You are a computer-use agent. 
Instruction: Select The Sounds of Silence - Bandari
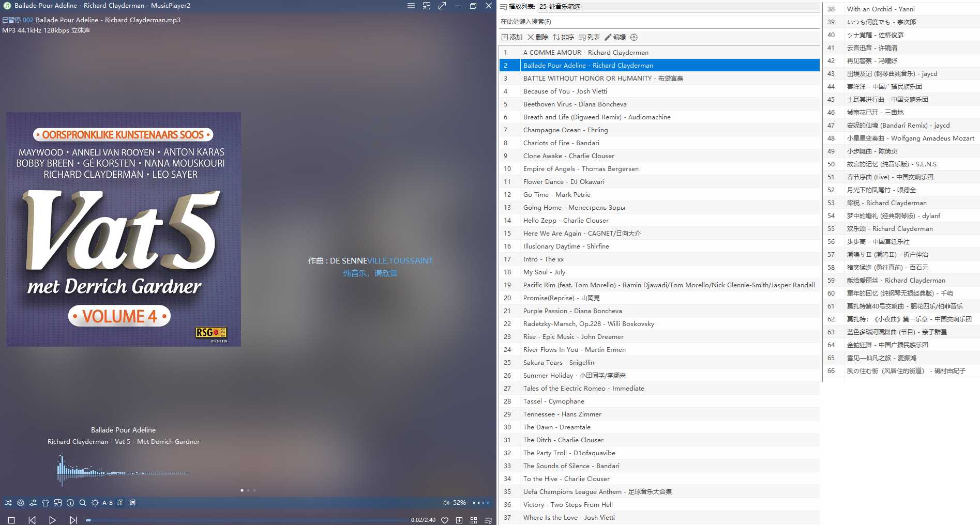pos(659,466)
